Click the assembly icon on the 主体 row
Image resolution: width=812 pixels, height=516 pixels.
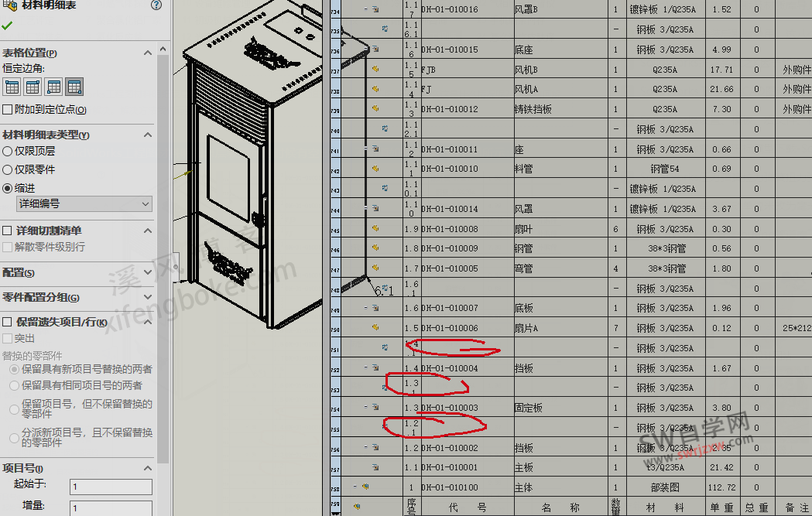tap(365, 486)
